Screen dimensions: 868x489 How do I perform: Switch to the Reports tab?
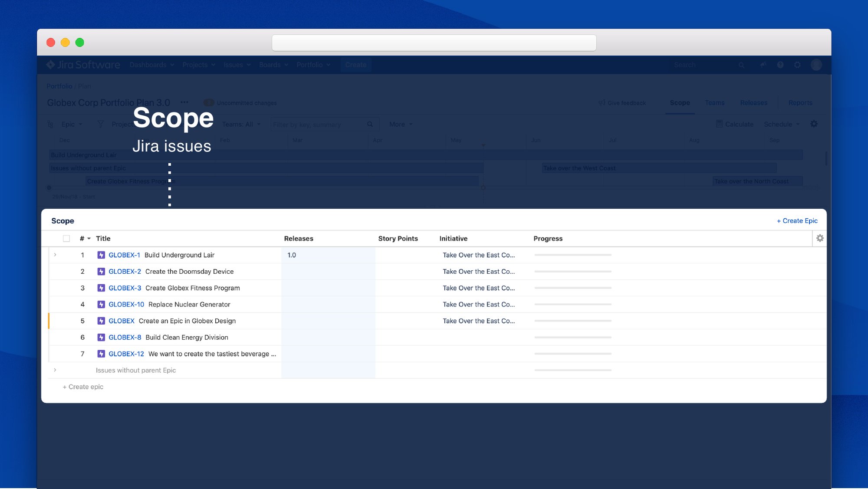pyautogui.click(x=800, y=103)
